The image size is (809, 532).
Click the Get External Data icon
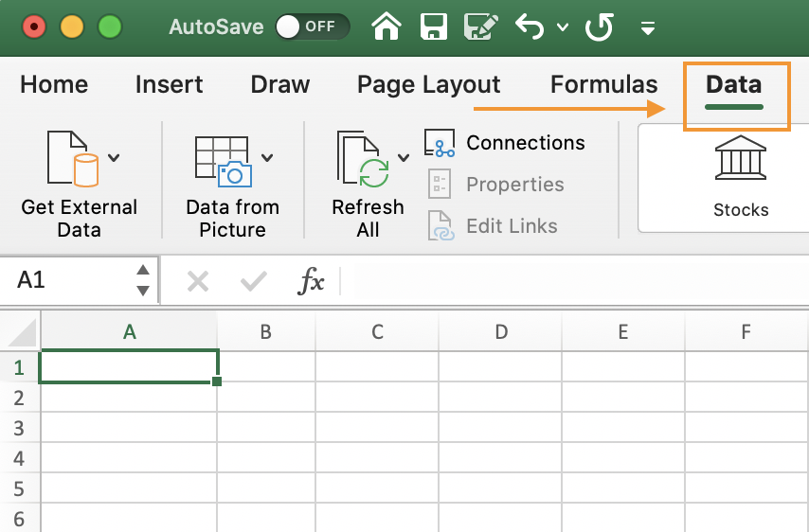point(73,158)
